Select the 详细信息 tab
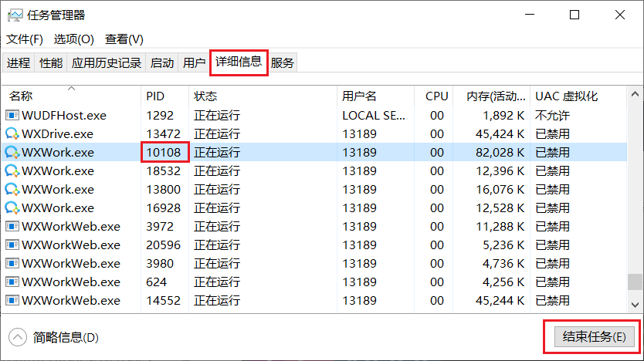The image size is (644, 361). coord(239,62)
